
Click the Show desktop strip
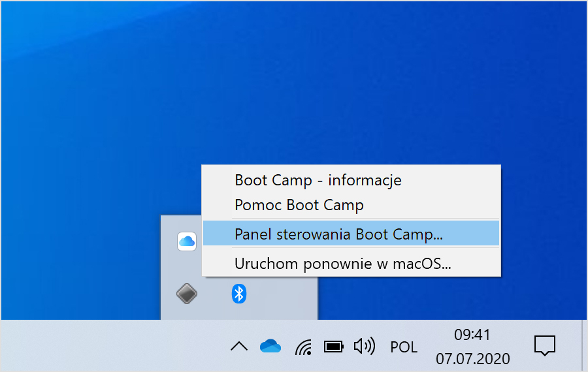585,346
